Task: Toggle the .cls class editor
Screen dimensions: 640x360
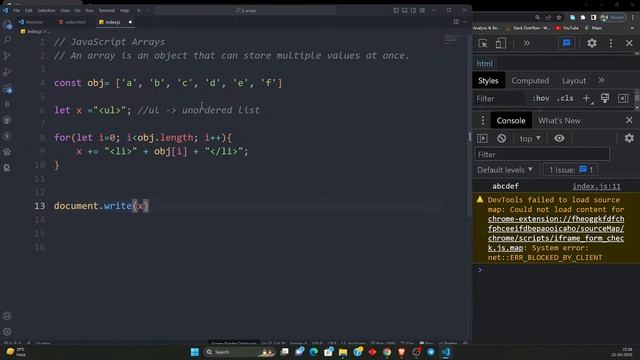Action: (565, 98)
